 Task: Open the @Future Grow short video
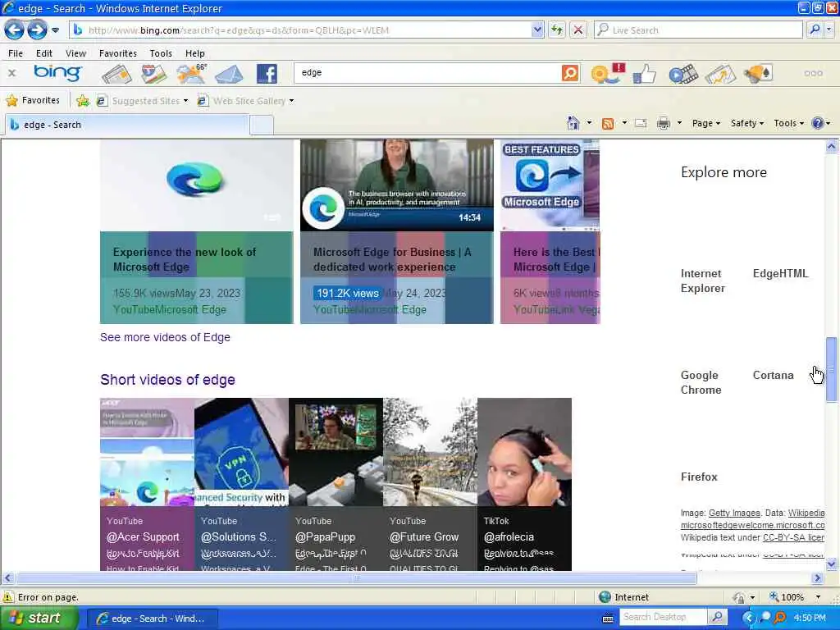click(x=430, y=484)
